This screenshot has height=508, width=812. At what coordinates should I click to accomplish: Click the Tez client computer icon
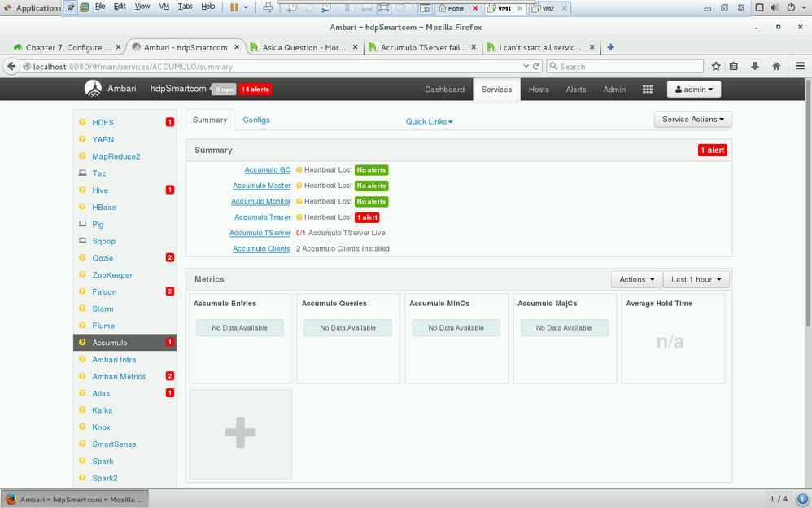click(x=82, y=173)
